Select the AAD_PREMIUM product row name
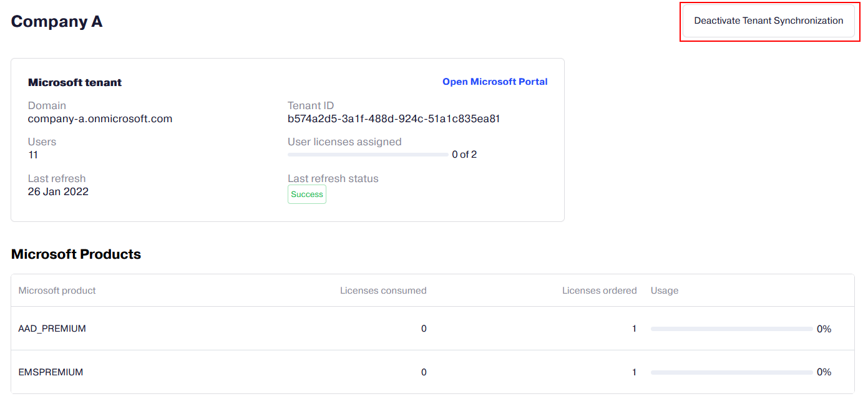Viewport: 868px width, 404px height. click(52, 329)
